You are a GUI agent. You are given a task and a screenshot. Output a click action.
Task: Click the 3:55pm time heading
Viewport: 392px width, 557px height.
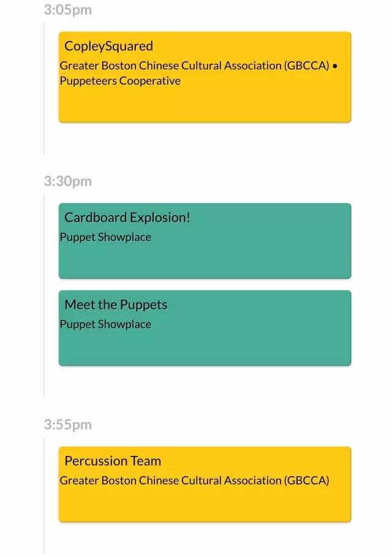click(68, 425)
